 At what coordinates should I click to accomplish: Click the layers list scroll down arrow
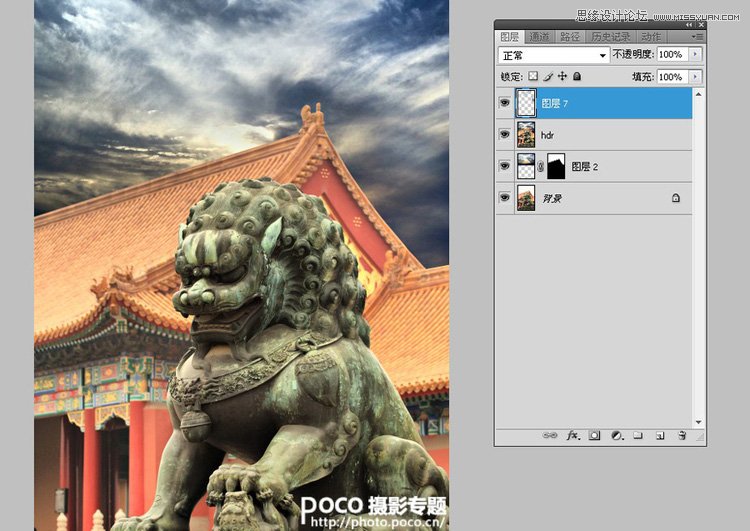coord(698,422)
